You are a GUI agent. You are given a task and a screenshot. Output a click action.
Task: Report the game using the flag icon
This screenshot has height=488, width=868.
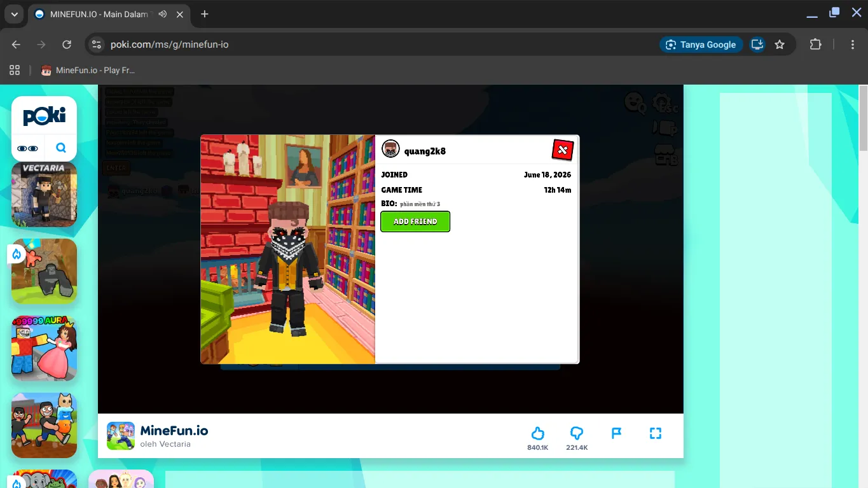click(616, 434)
